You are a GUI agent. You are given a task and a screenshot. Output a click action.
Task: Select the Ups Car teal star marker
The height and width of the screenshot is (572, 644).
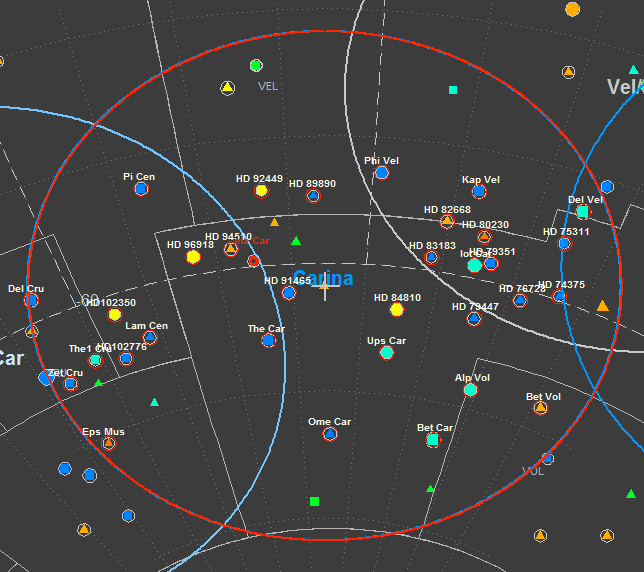387,353
